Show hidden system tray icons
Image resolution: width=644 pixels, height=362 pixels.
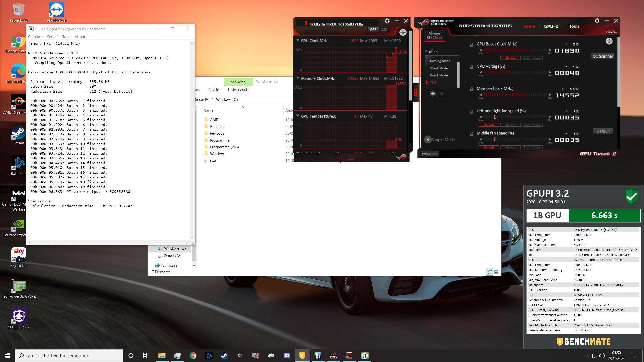pyautogui.click(x=587, y=356)
